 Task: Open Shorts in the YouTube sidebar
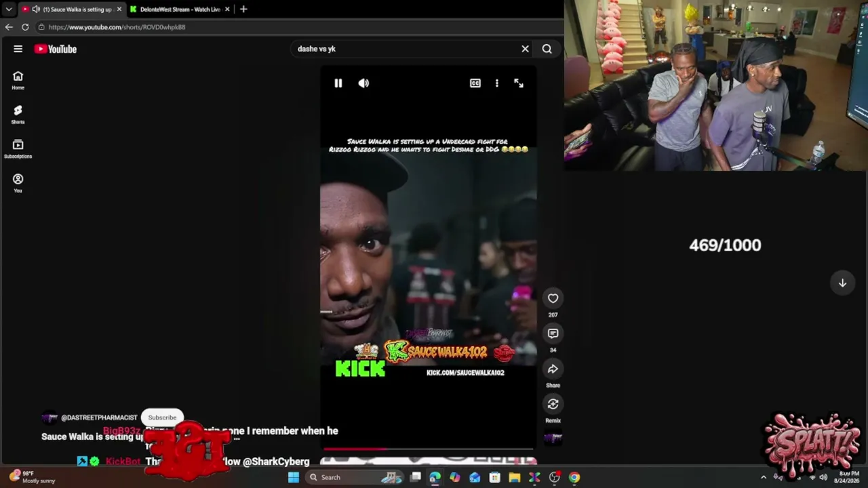tap(18, 115)
